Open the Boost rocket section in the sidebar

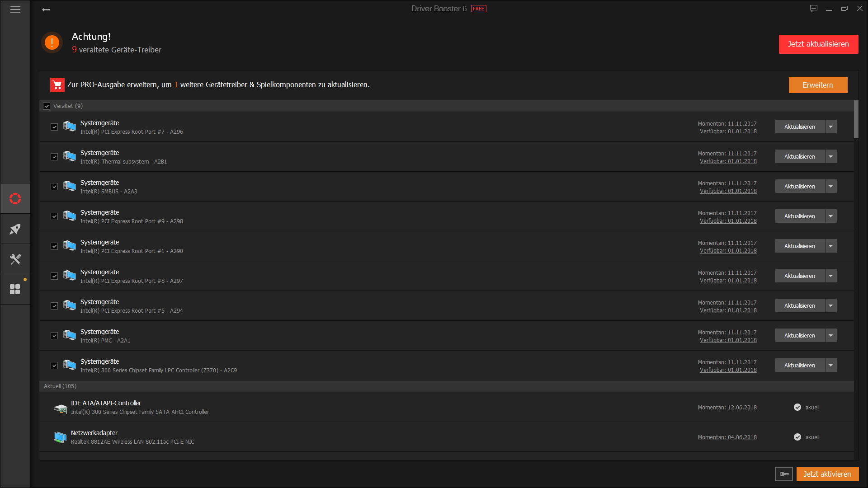[x=15, y=229]
